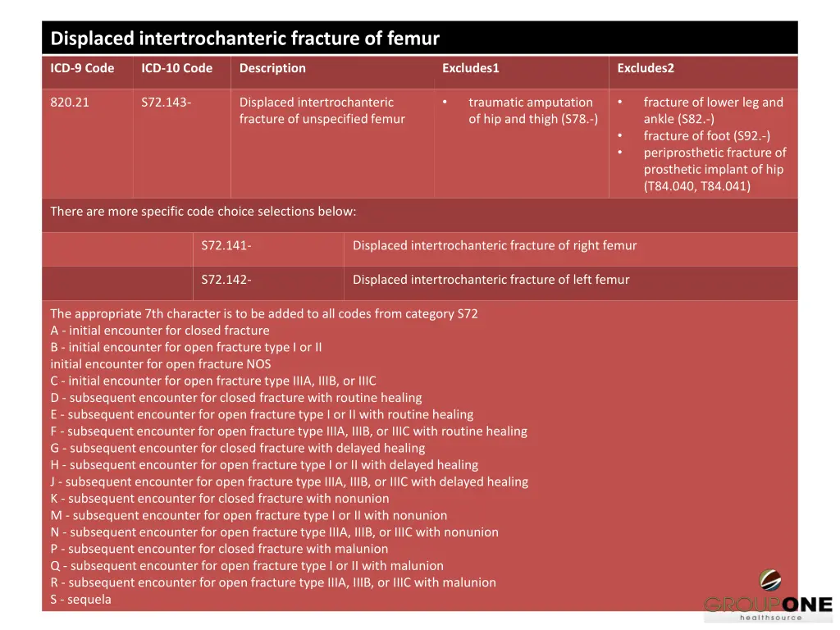Click the 'R - subsequent encounter' malunion line
840x630 pixels.
pyautogui.click(x=273, y=583)
